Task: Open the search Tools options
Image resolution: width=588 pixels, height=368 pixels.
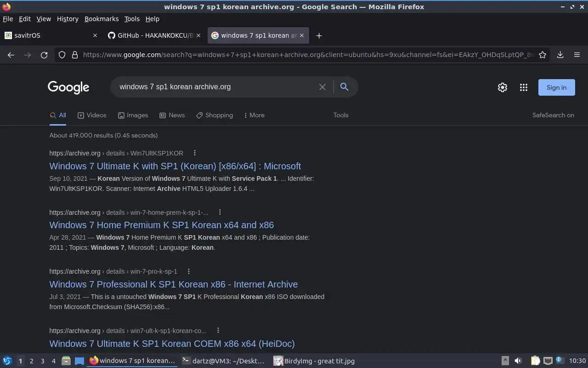Action: (x=341, y=115)
